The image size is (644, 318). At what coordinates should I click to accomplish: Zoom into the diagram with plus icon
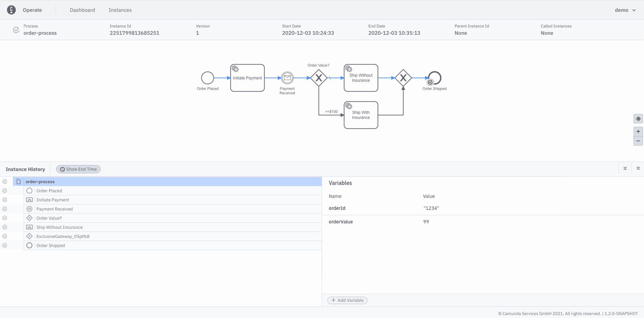click(x=638, y=131)
